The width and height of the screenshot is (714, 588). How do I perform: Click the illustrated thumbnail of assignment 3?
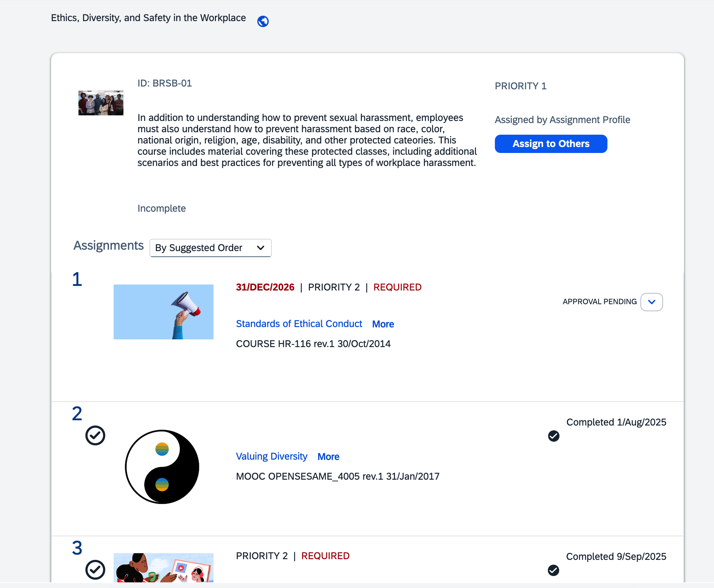pyautogui.click(x=163, y=568)
